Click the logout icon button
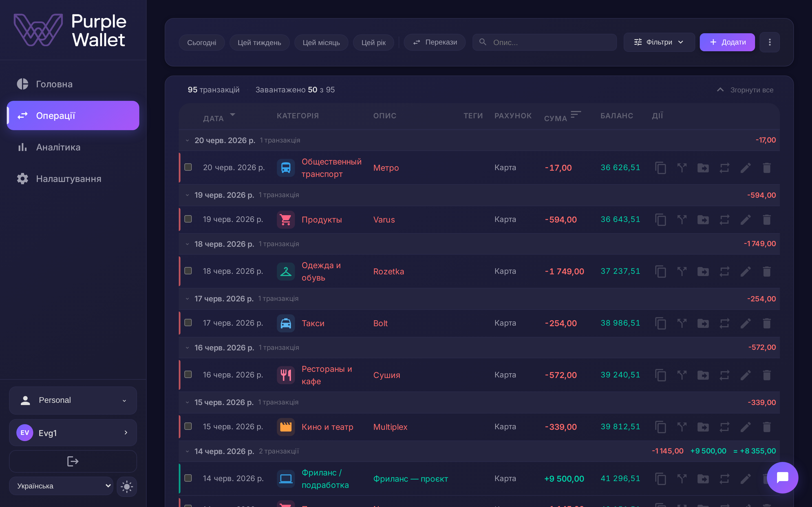Viewport: 812px width, 507px height. tap(73, 461)
